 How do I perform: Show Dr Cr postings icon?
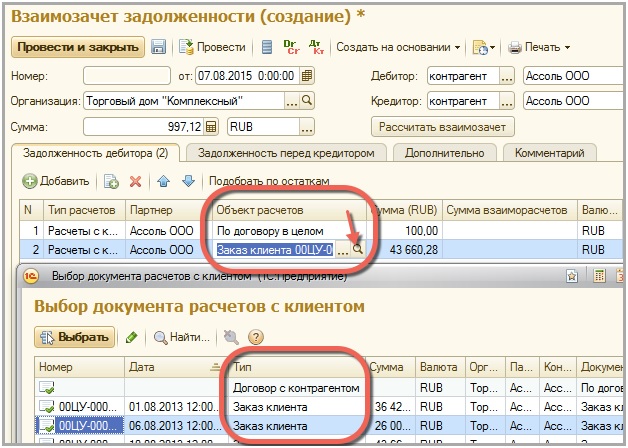coord(291,47)
